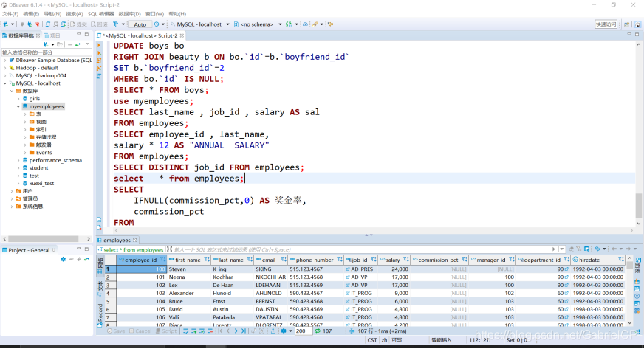Toggle the Auto commit mode button

pyautogui.click(x=140, y=24)
